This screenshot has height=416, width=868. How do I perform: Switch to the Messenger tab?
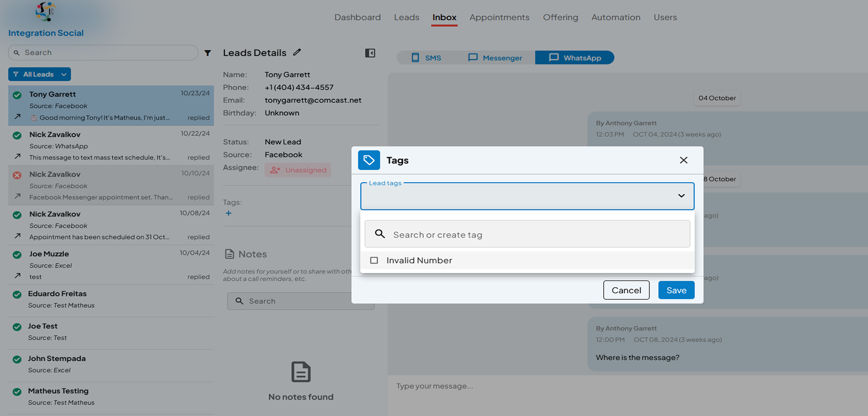(495, 58)
